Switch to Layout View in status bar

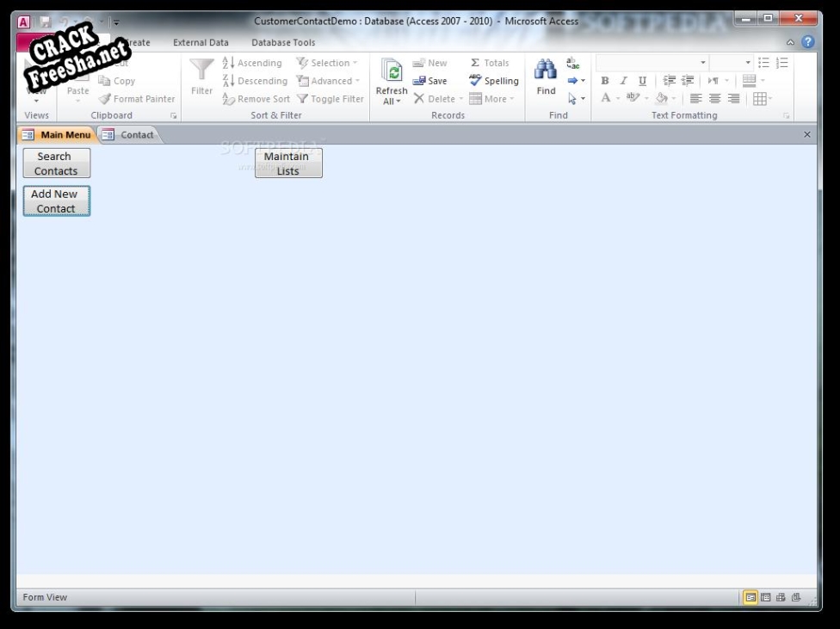point(781,597)
